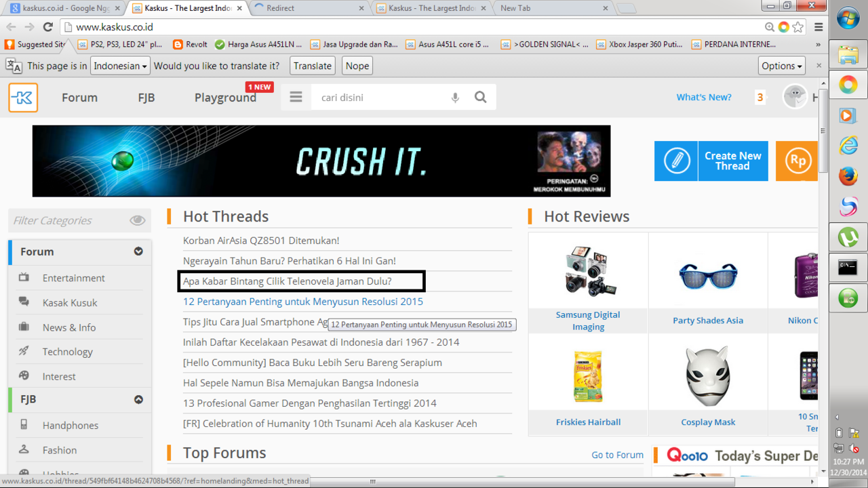
Task: Open the translate Options dropdown
Action: click(x=782, y=66)
